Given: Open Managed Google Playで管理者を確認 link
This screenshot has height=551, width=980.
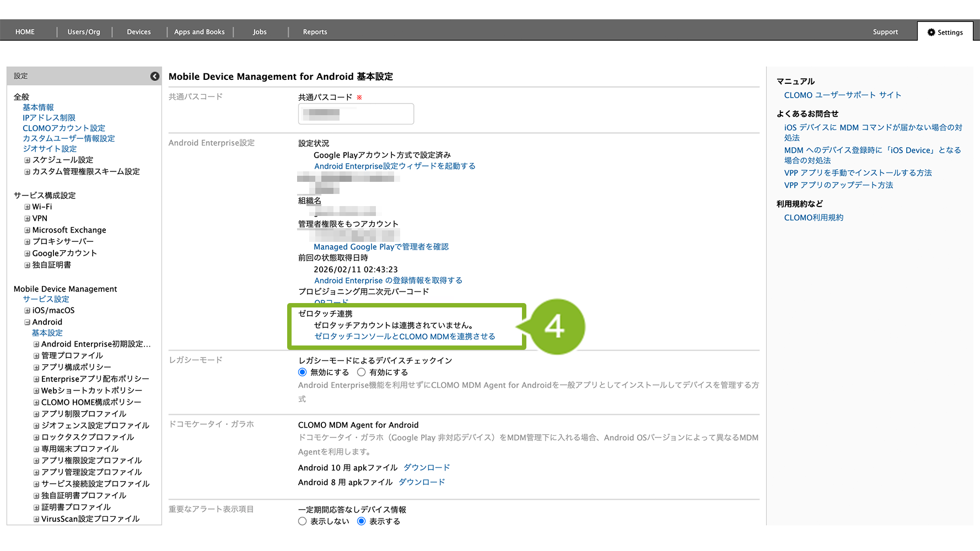Looking at the screenshot, I should 381,247.
